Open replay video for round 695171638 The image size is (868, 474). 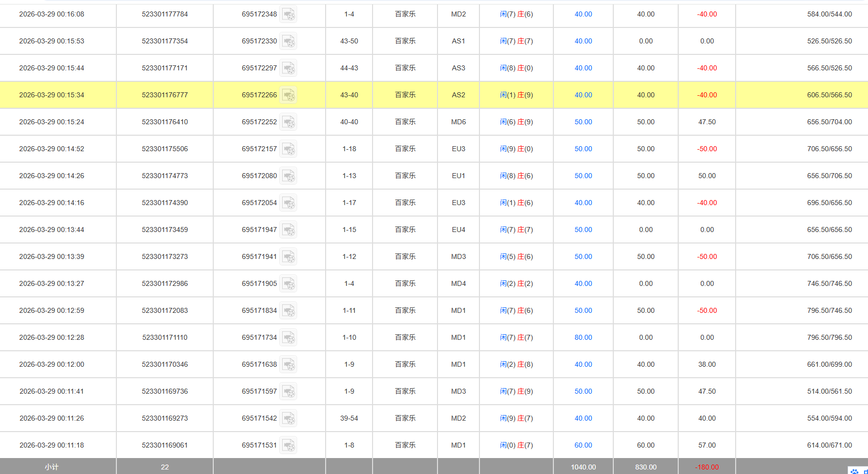pyautogui.click(x=288, y=365)
